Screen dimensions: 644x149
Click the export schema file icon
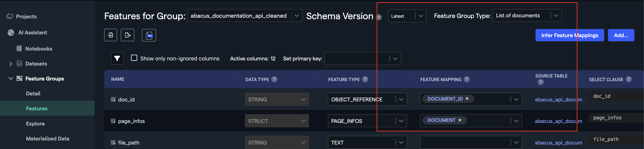coord(127,35)
